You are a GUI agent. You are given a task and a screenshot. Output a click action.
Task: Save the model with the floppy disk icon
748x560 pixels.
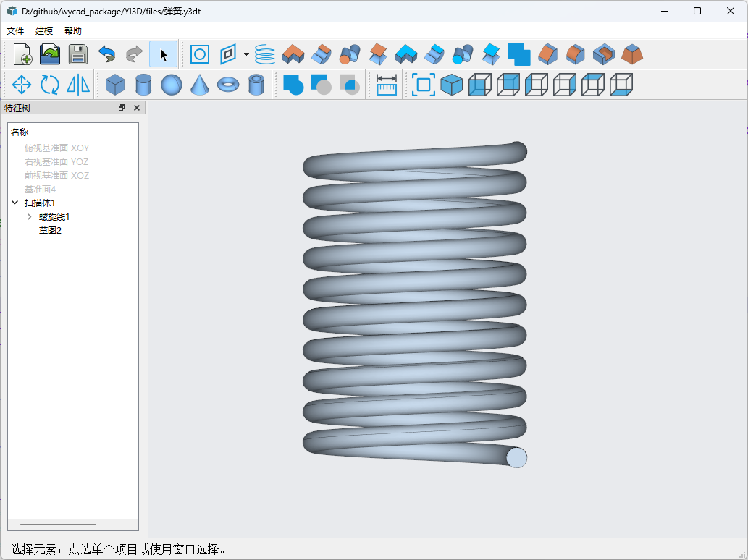tap(77, 54)
